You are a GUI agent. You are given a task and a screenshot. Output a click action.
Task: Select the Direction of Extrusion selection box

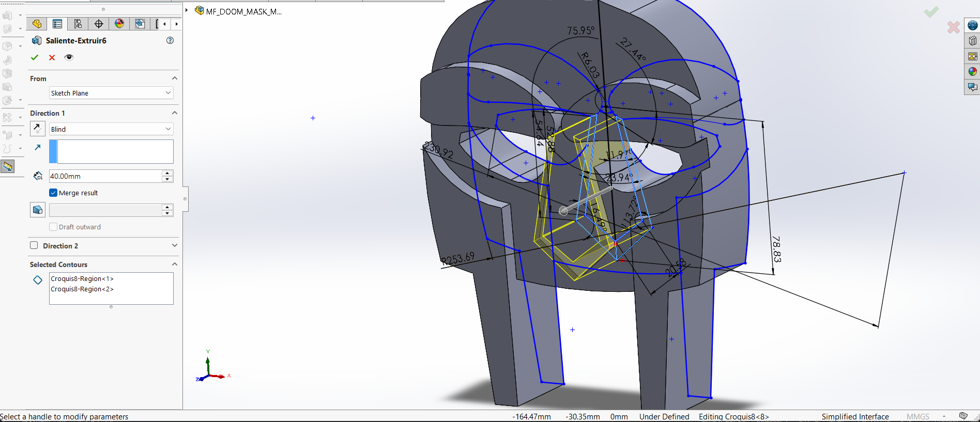(111, 152)
